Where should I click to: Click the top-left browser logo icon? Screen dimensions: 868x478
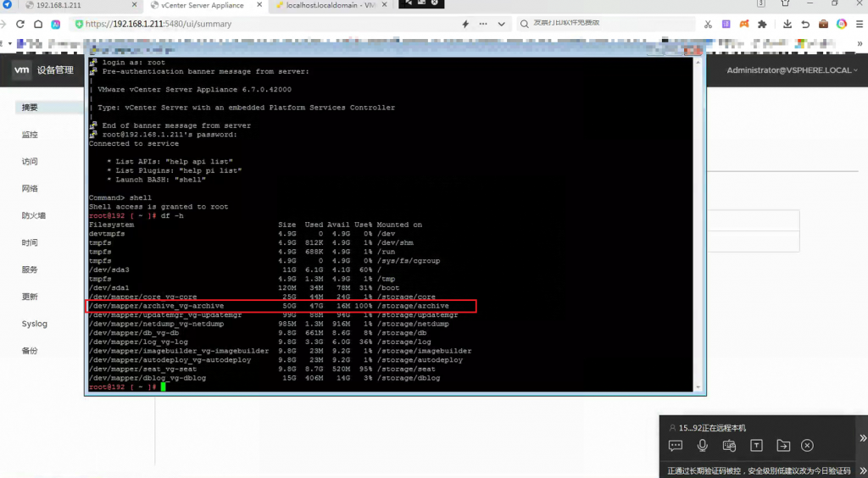pyautogui.click(x=7, y=5)
